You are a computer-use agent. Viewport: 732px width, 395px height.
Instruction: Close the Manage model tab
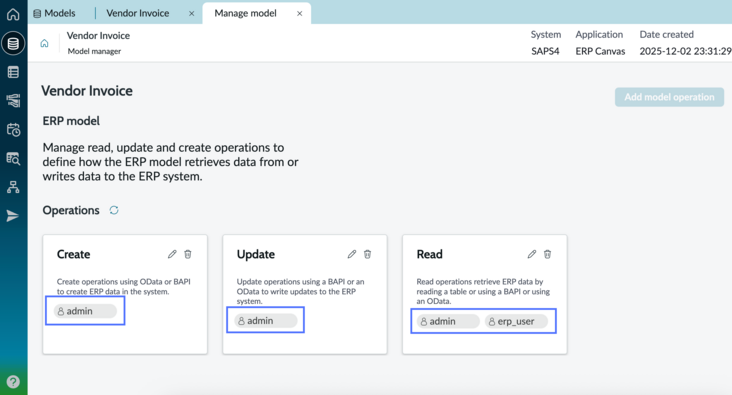coord(300,14)
